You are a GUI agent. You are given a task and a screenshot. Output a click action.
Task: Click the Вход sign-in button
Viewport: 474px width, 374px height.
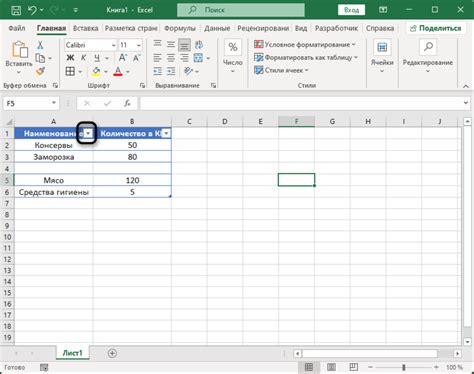point(351,10)
